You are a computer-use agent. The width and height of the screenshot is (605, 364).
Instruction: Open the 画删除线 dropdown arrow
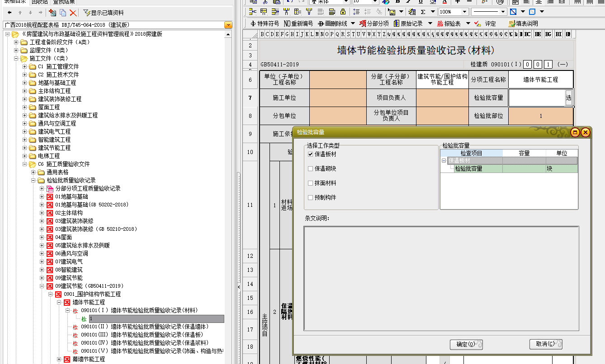click(x=353, y=23)
